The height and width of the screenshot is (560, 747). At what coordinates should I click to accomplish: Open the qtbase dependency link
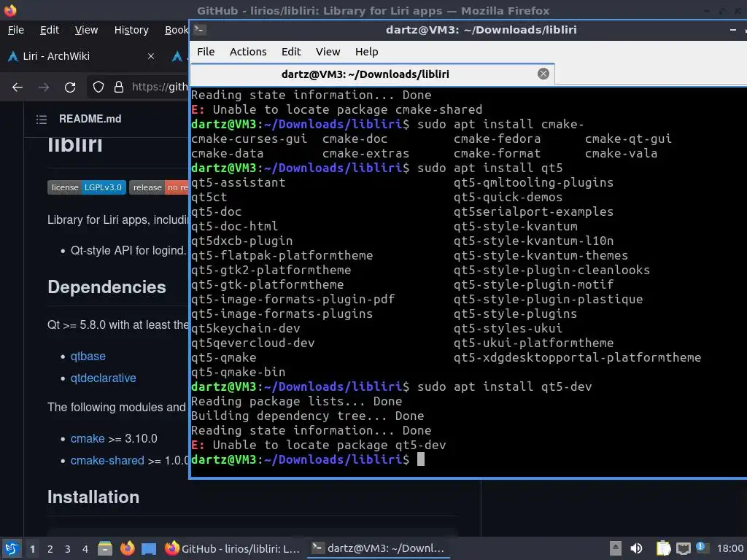click(88, 356)
